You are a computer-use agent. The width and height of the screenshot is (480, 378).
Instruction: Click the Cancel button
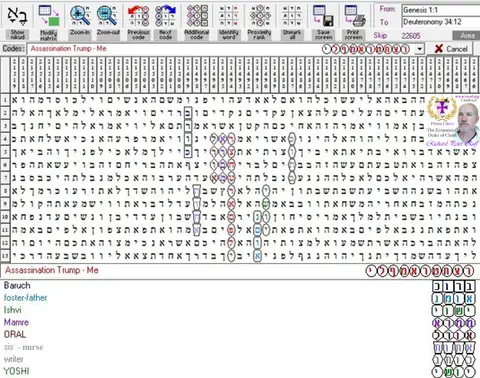coord(451,49)
